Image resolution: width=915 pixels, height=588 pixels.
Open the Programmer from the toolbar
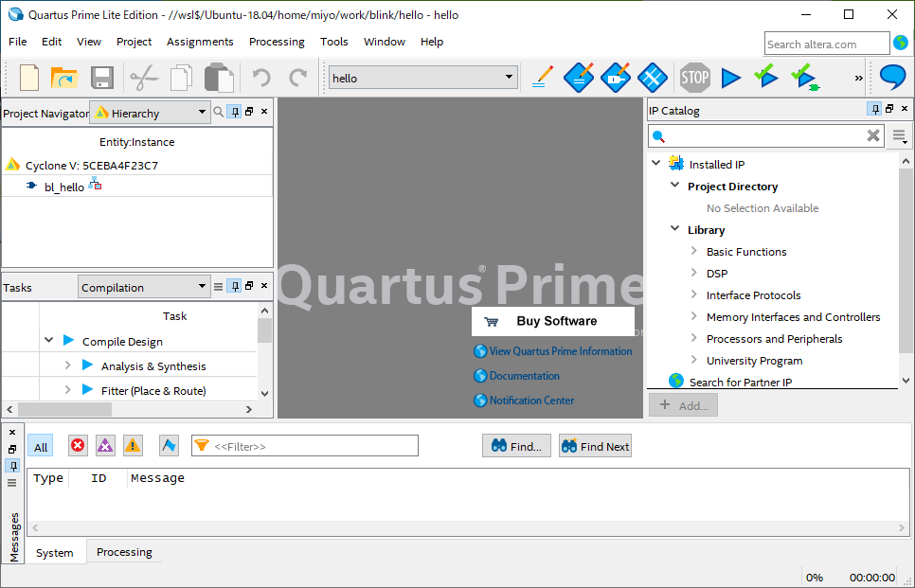coord(803,78)
